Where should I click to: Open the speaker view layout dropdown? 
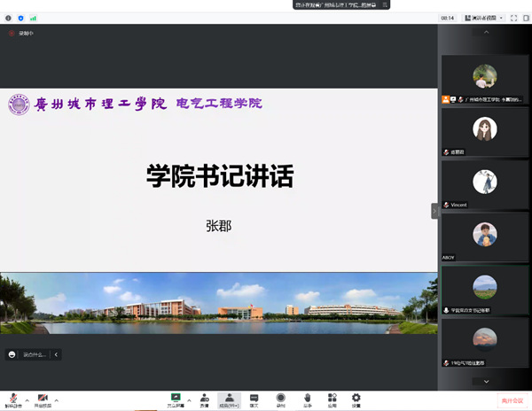484,18
